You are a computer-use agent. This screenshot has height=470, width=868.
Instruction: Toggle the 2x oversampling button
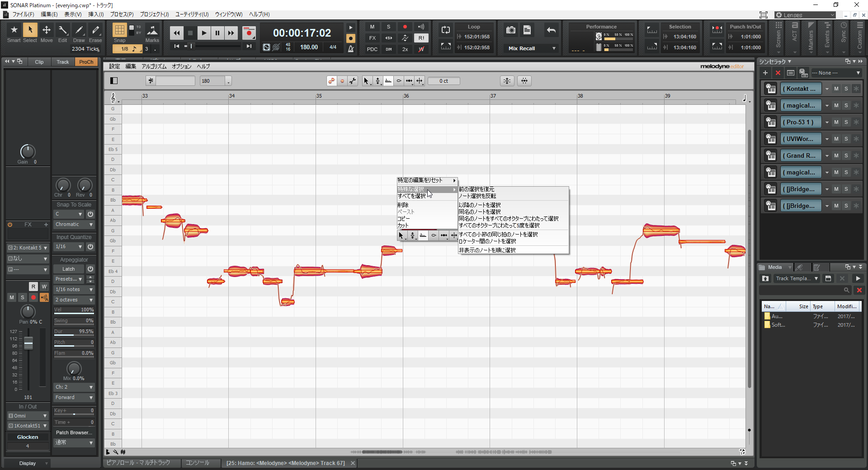tap(405, 49)
